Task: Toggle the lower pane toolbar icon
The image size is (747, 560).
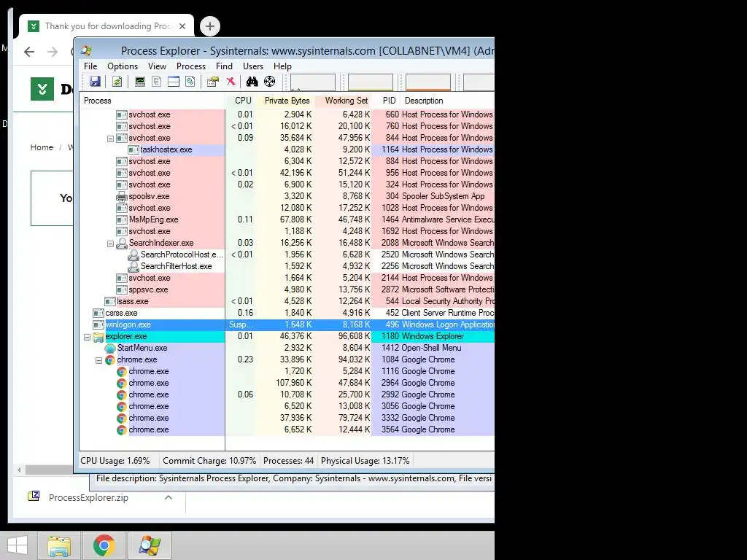Action: 174,82
